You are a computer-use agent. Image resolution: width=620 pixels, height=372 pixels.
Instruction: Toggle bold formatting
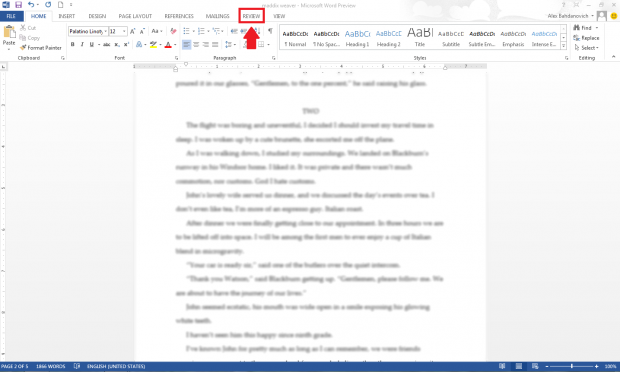pos(72,44)
